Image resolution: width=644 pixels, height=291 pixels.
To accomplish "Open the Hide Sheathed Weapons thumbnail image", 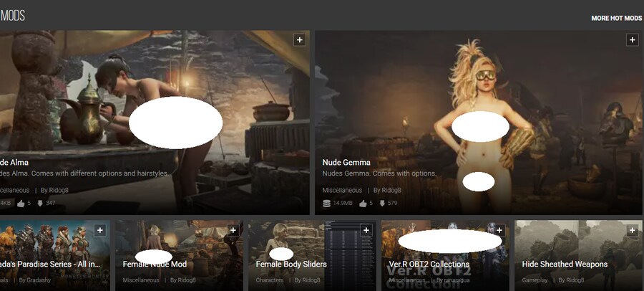I will (578, 240).
